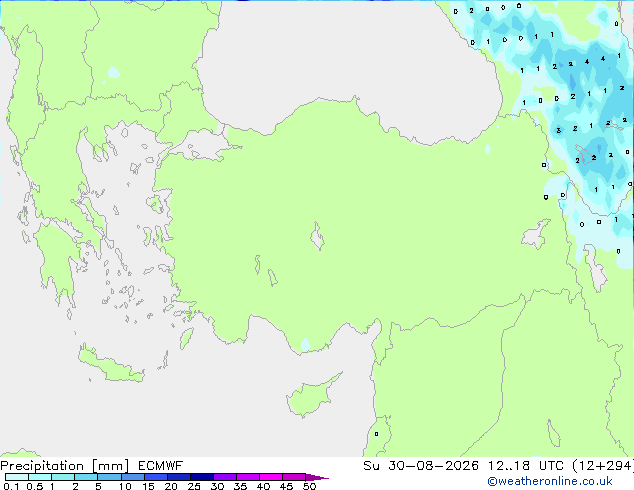Click the '(12+294)' forecast offset text
The height and width of the screenshot is (490, 634).
(x=603, y=466)
